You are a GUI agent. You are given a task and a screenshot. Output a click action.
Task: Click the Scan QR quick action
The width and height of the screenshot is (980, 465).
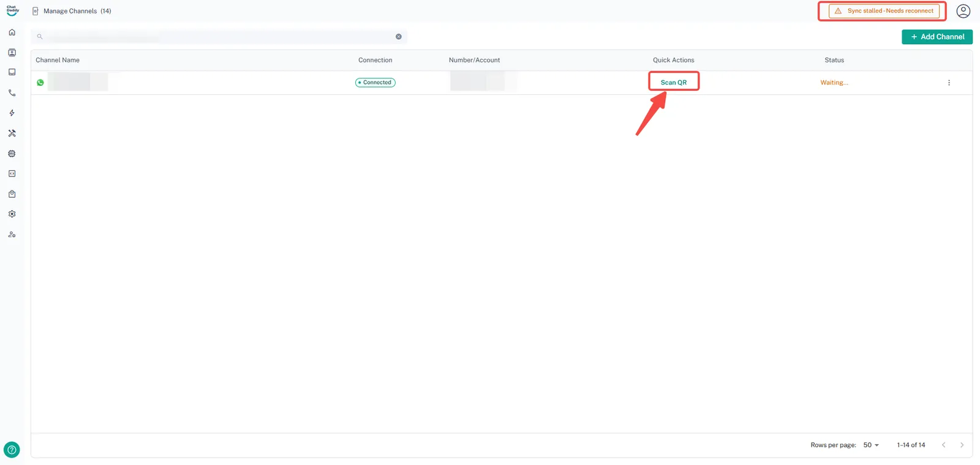pyautogui.click(x=673, y=82)
